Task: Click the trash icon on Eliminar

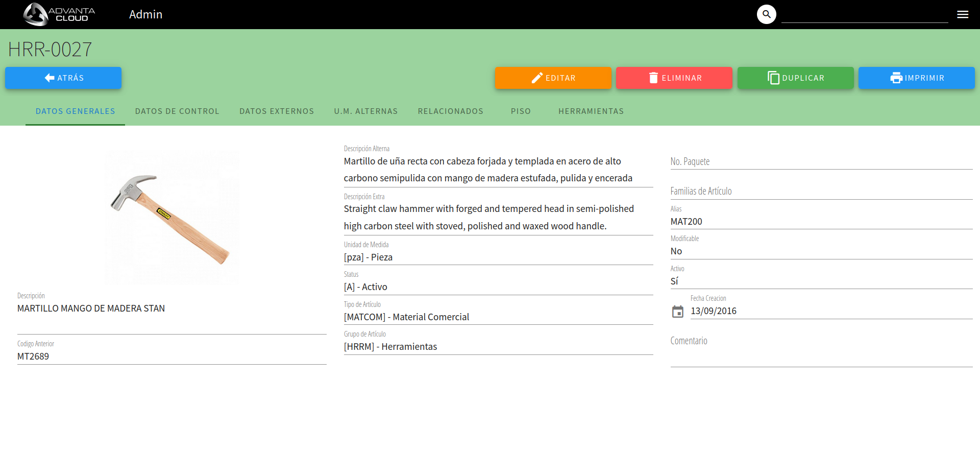Action: coord(653,78)
